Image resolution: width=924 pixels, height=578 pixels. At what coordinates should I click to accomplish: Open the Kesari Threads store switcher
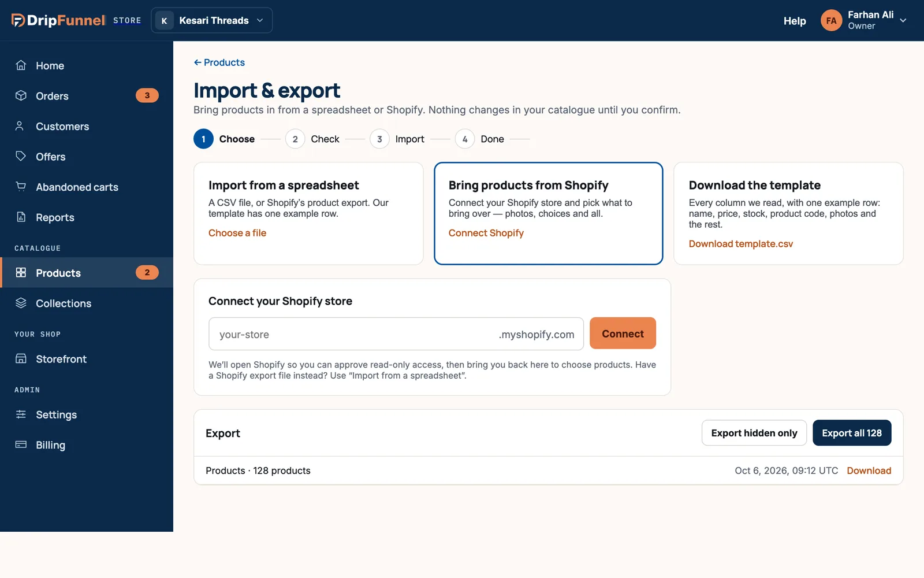coord(211,20)
